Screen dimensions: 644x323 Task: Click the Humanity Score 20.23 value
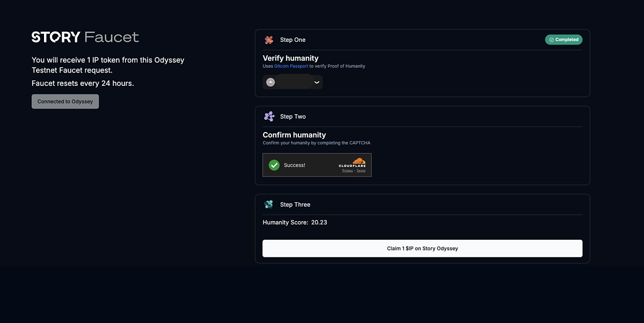pos(319,222)
